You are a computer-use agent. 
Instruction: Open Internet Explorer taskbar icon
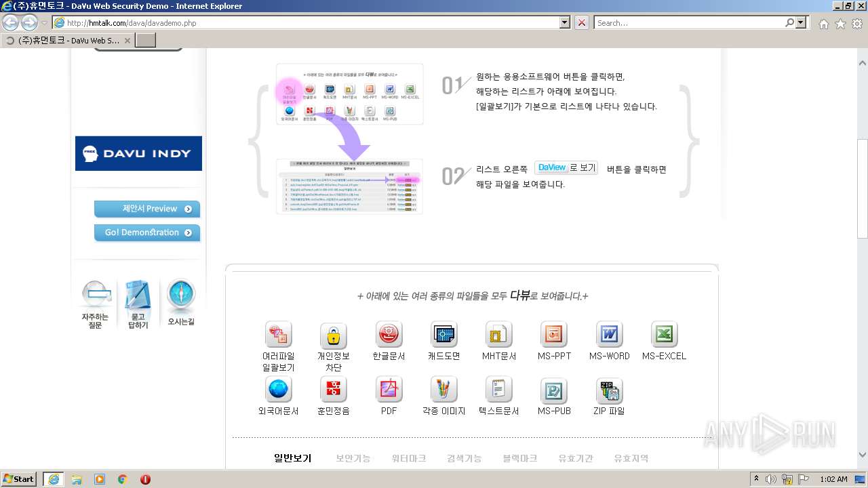(53, 479)
